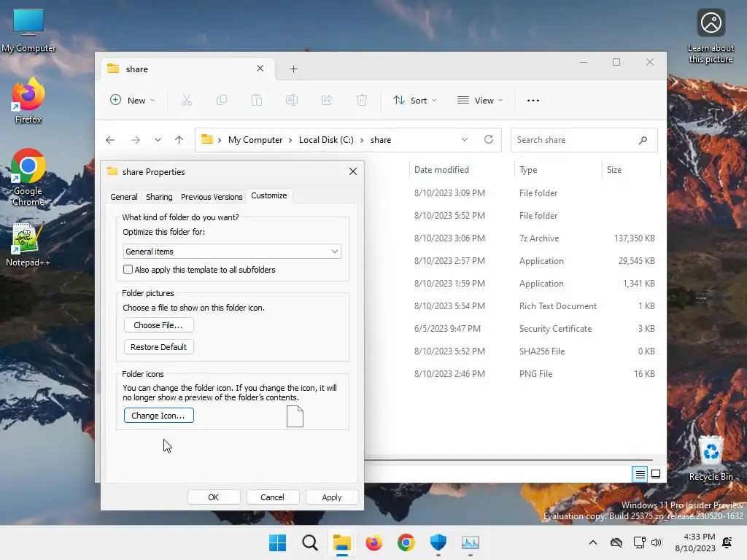The height and width of the screenshot is (560, 747).
Task: Click Cancel in share Properties
Action: (273, 497)
